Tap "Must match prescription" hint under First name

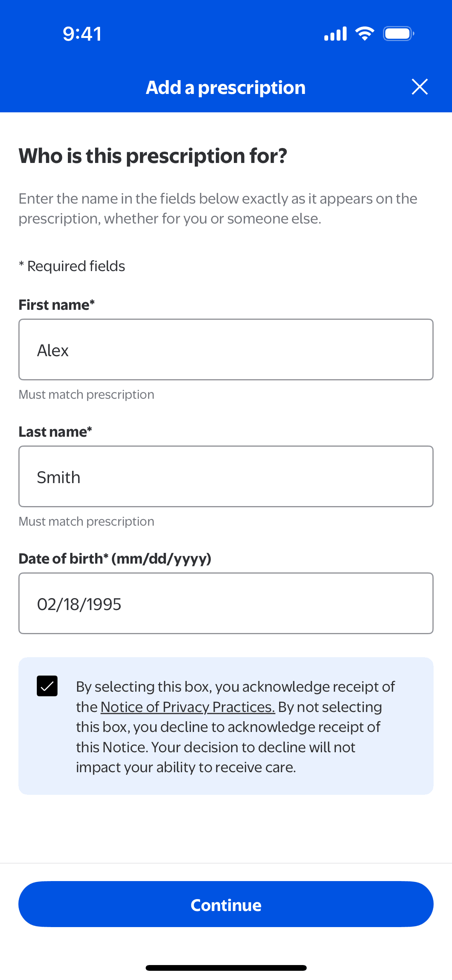86,395
